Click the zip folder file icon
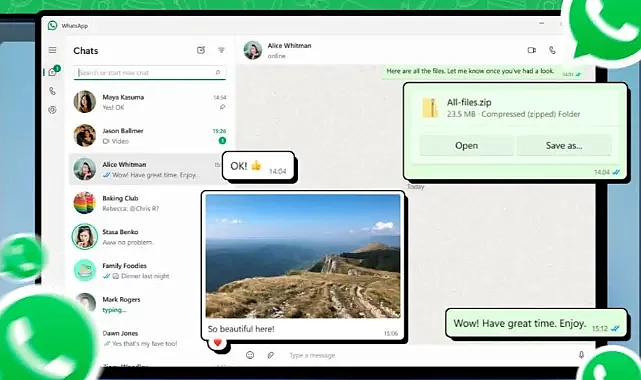641x380 pixels. pos(430,108)
